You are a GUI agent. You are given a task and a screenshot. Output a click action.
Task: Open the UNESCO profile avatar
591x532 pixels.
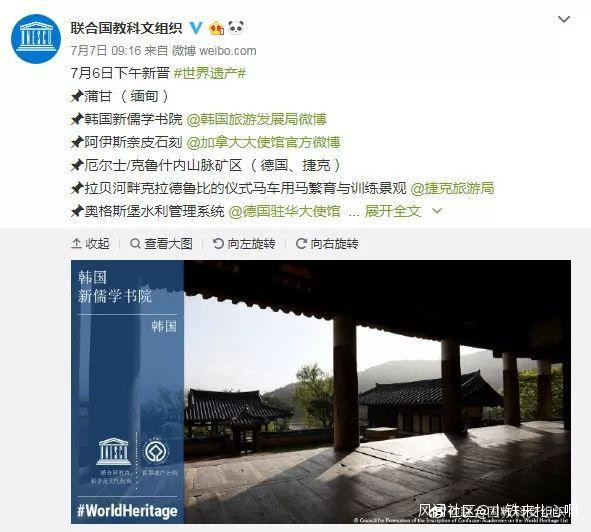[x=36, y=39]
